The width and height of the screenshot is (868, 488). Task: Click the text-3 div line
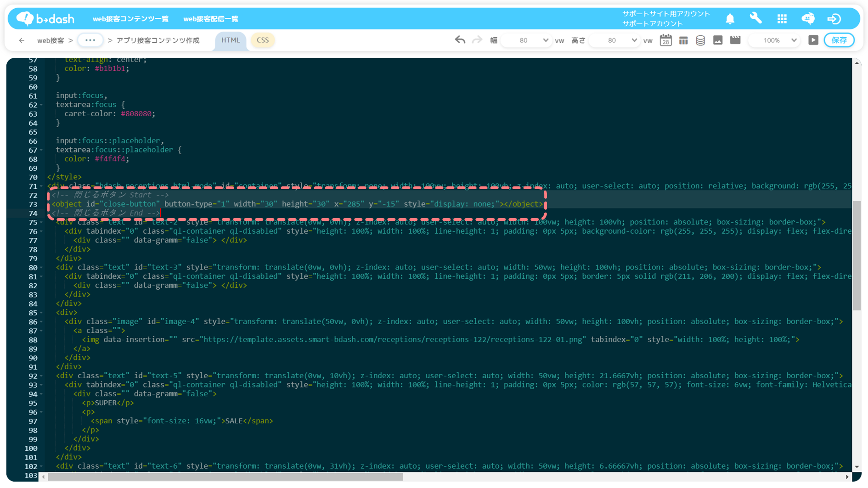pos(439,267)
